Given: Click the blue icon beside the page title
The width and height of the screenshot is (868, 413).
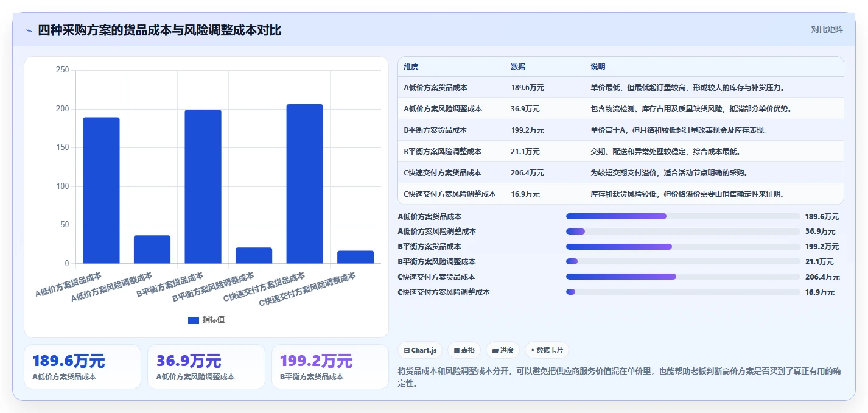Looking at the screenshot, I should click(29, 30).
